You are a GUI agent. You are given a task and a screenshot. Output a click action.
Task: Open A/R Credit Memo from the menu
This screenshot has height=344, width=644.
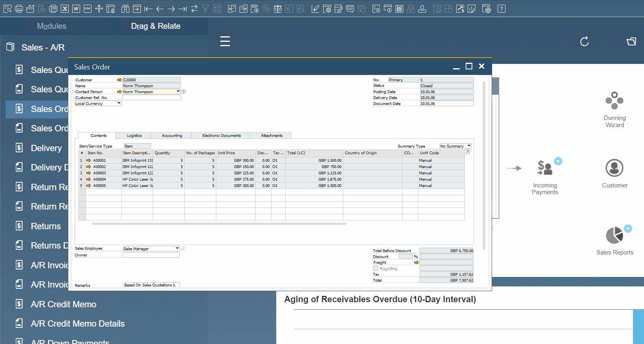64,304
